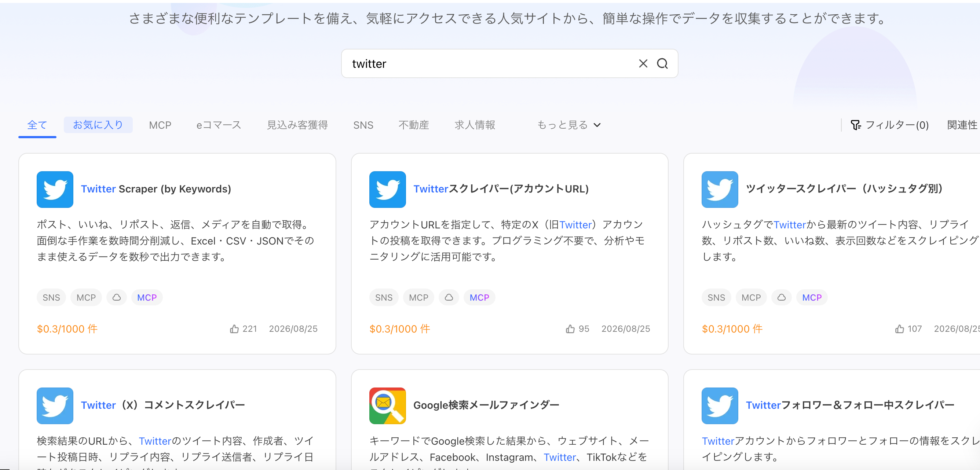Select the 全て tab

37,125
